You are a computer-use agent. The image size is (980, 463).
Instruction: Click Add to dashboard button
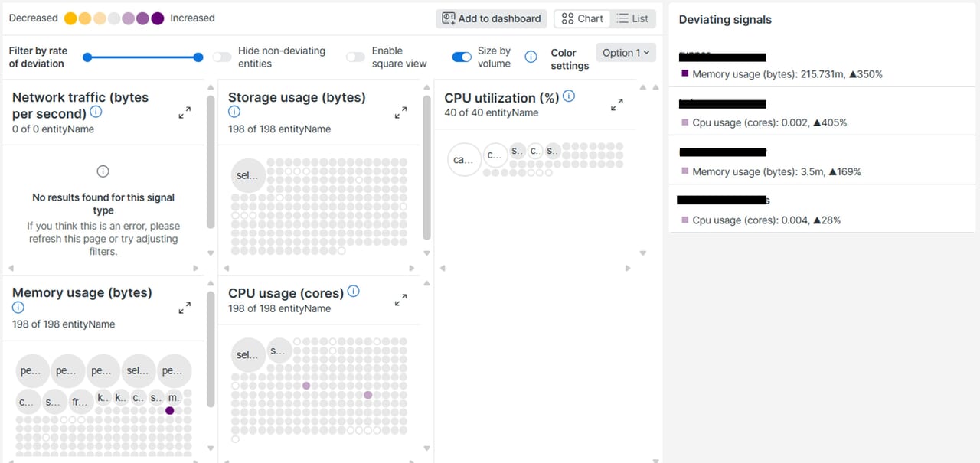coord(492,18)
